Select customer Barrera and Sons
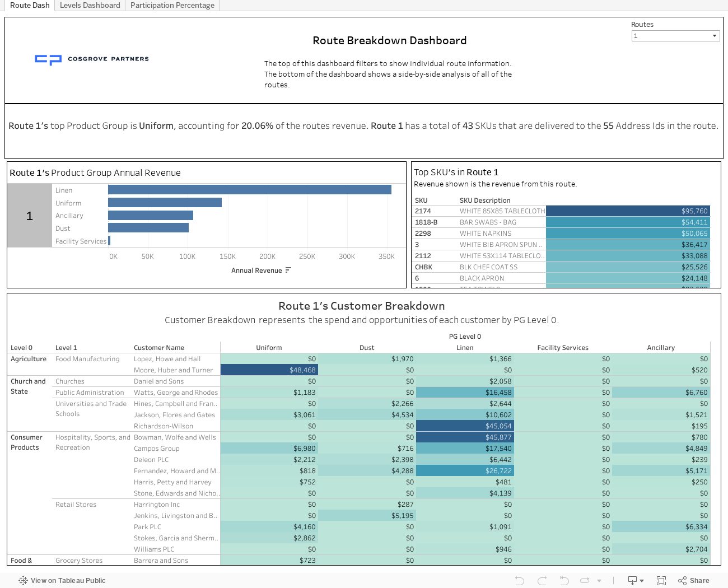Screen dimensions: 728x588 161,561
